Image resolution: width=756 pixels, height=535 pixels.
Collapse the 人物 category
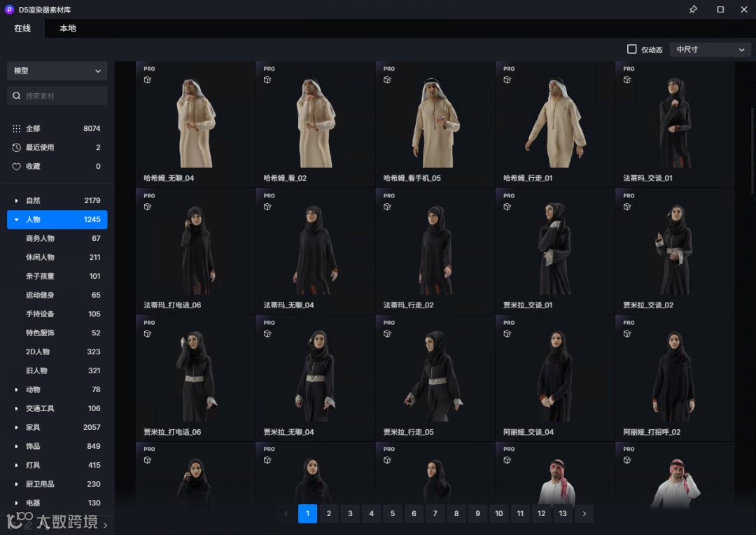pos(16,219)
